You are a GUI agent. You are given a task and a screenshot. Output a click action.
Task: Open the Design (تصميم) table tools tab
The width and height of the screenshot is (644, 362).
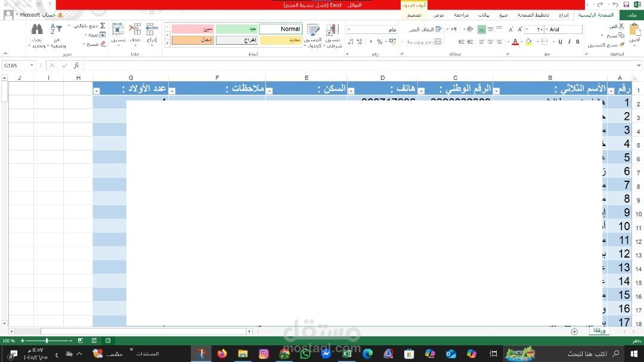(x=414, y=15)
